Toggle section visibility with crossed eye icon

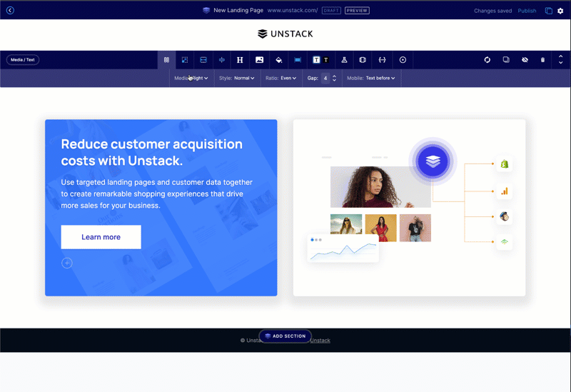[x=525, y=60]
